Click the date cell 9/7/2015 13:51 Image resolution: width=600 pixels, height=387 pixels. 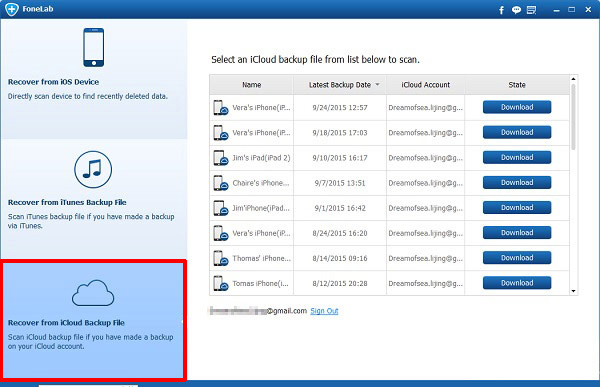pyautogui.click(x=340, y=183)
